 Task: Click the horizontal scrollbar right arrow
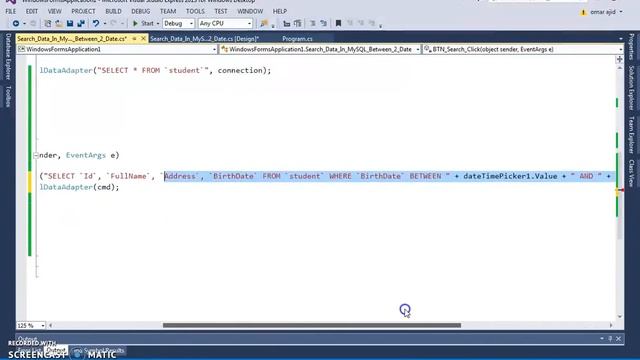(611, 325)
